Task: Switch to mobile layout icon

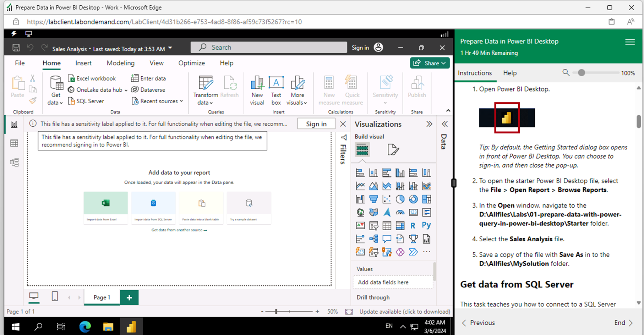Action: click(55, 296)
